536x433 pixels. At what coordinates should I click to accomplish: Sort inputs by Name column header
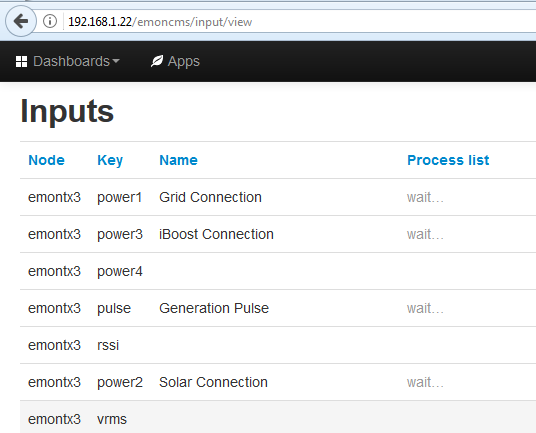(178, 160)
